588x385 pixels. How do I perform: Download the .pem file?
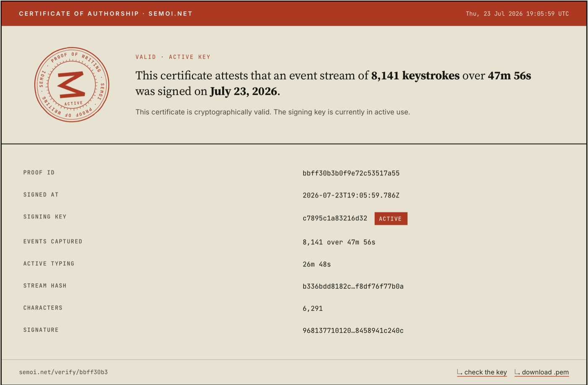[x=542, y=372]
